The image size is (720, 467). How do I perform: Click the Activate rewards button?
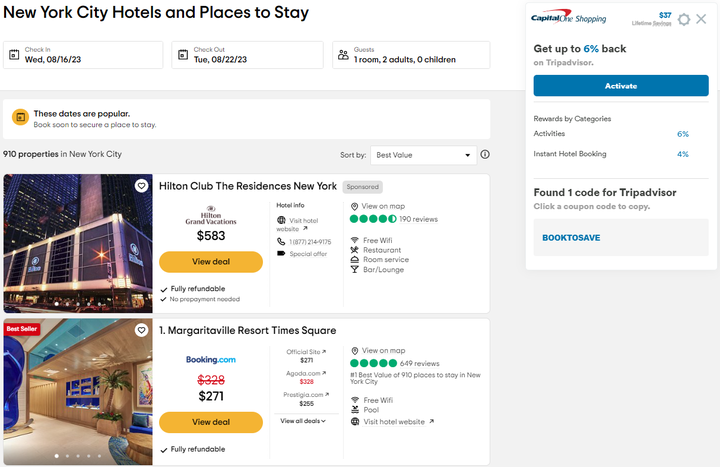tap(620, 86)
